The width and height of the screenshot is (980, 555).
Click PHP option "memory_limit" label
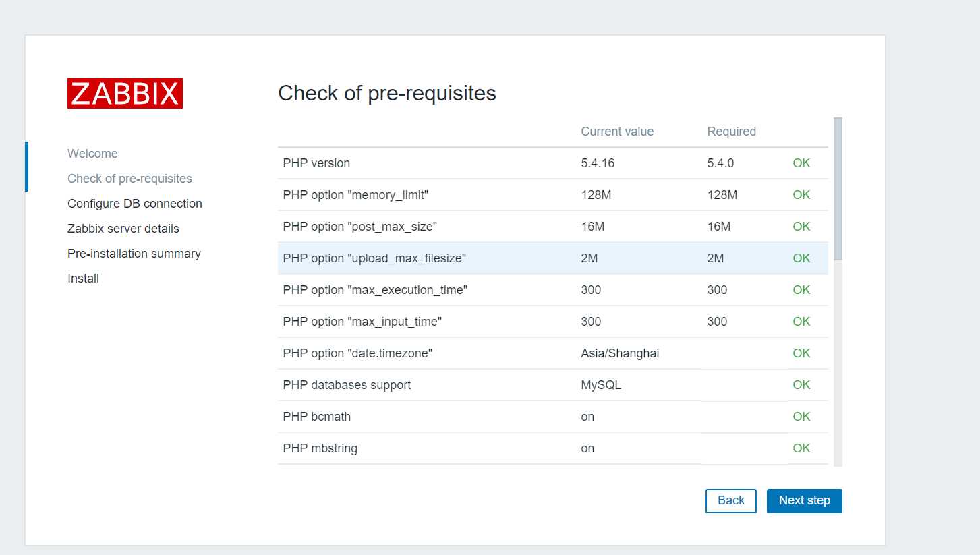[355, 195]
